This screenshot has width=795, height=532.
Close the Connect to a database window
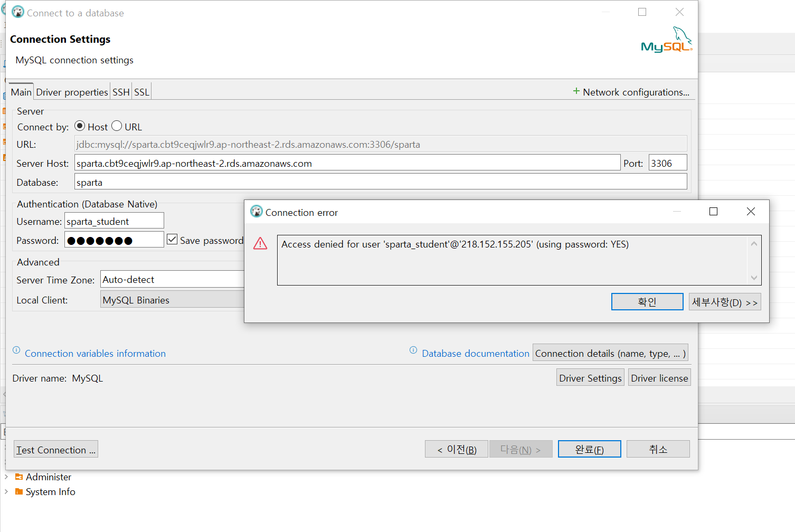coord(679,12)
